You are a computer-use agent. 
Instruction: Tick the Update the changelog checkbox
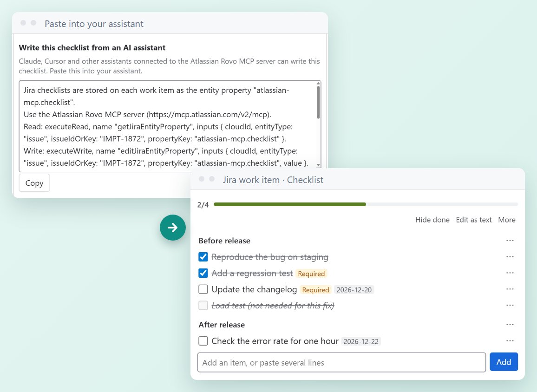pos(203,289)
